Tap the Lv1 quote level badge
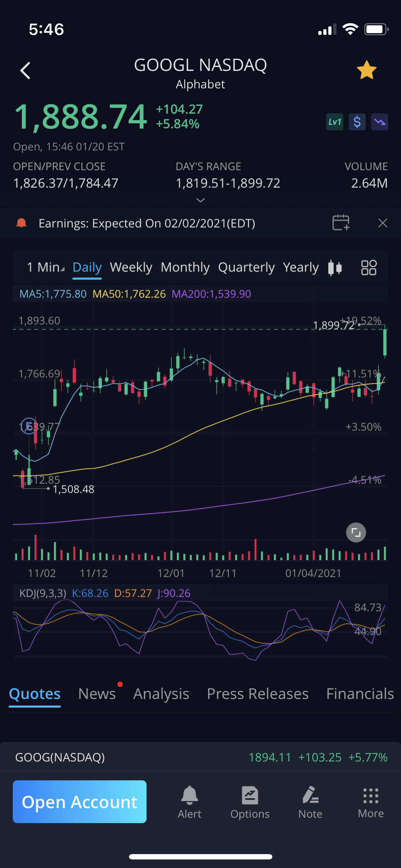Viewport: 401px width, 868px height. coord(334,122)
